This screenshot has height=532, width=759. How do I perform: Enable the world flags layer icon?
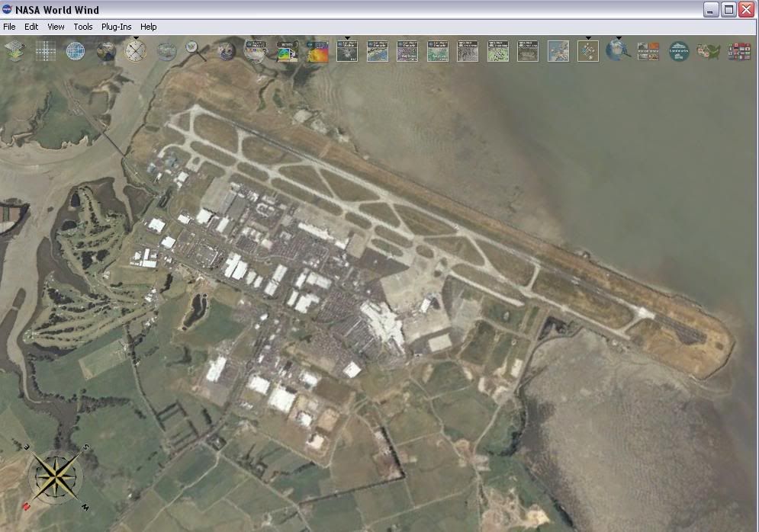pyautogui.click(x=739, y=51)
